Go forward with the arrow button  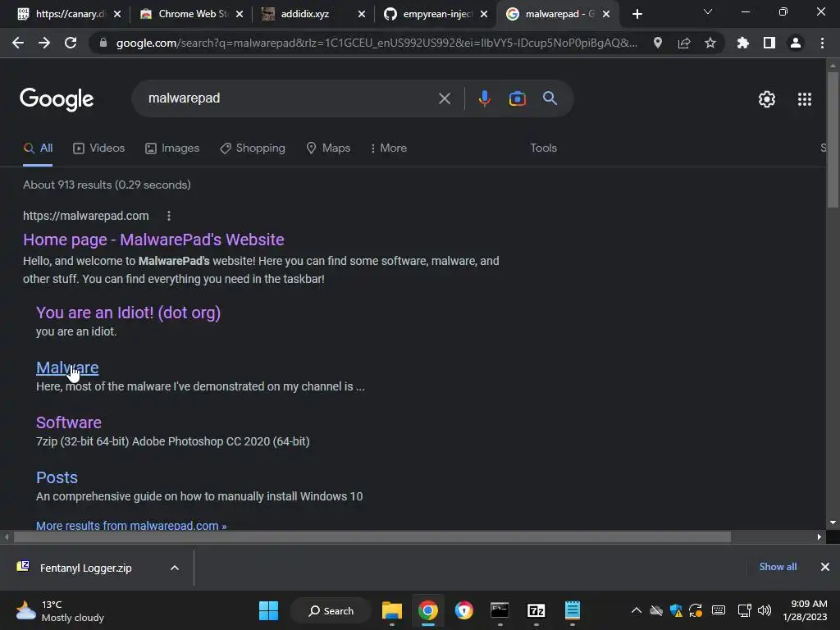click(44, 43)
